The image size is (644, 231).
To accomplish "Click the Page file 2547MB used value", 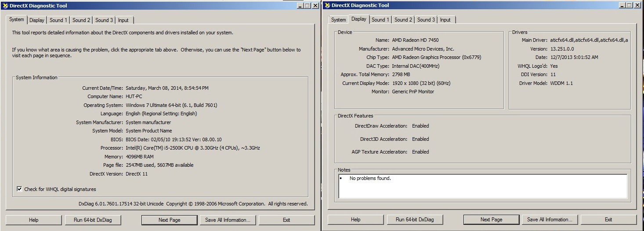I will point(159,165).
